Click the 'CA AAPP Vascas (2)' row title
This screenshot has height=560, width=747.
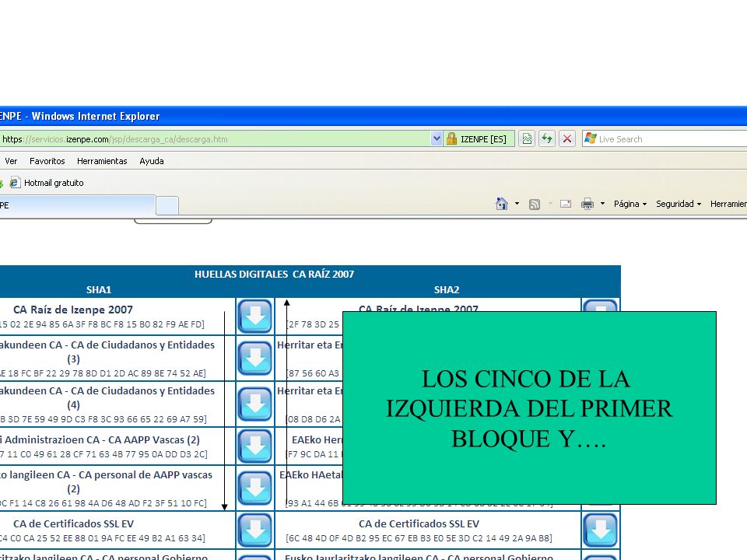click(x=100, y=439)
